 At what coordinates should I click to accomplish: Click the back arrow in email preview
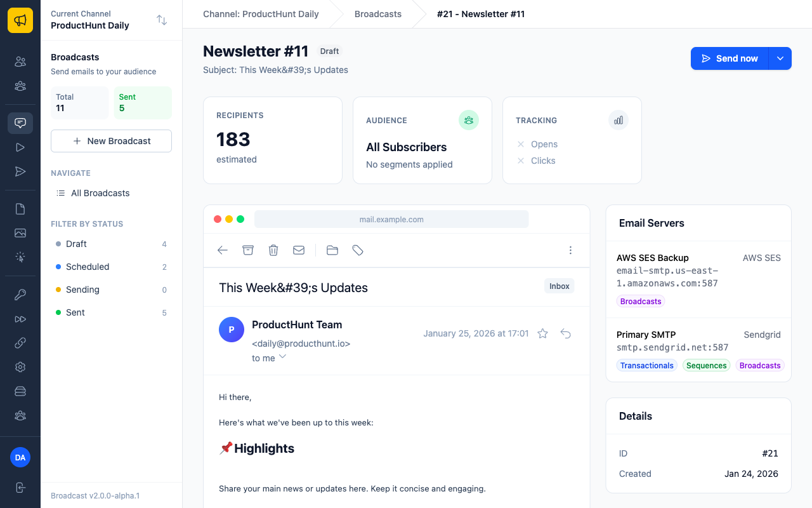(223, 250)
